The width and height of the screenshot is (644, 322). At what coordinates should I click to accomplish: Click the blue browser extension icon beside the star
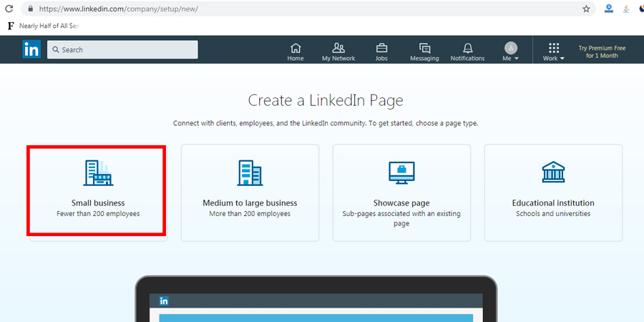click(x=609, y=9)
